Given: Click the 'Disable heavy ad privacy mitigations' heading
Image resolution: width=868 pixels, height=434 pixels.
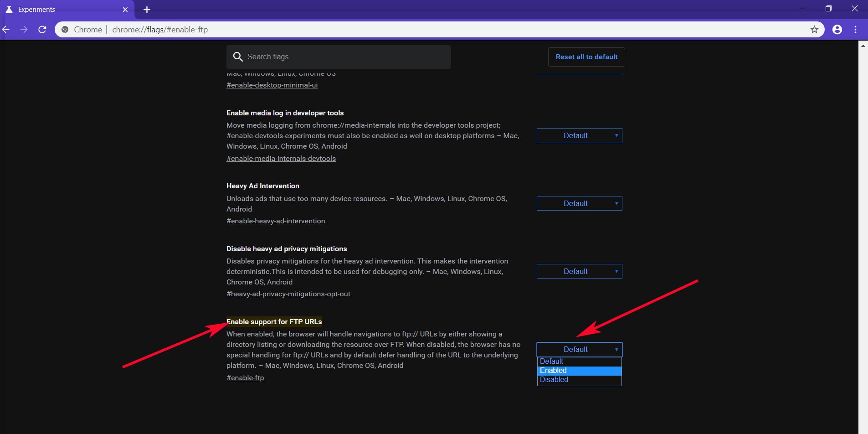Looking at the screenshot, I should (x=287, y=249).
